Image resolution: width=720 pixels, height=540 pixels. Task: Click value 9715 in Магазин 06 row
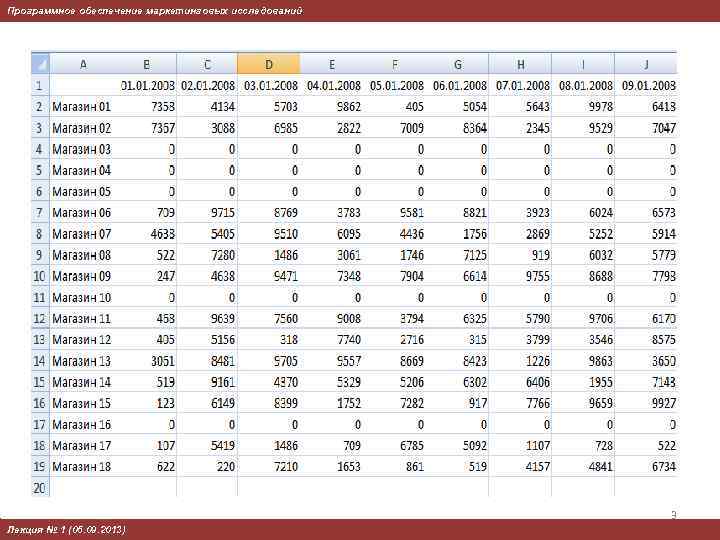(x=223, y=213)
